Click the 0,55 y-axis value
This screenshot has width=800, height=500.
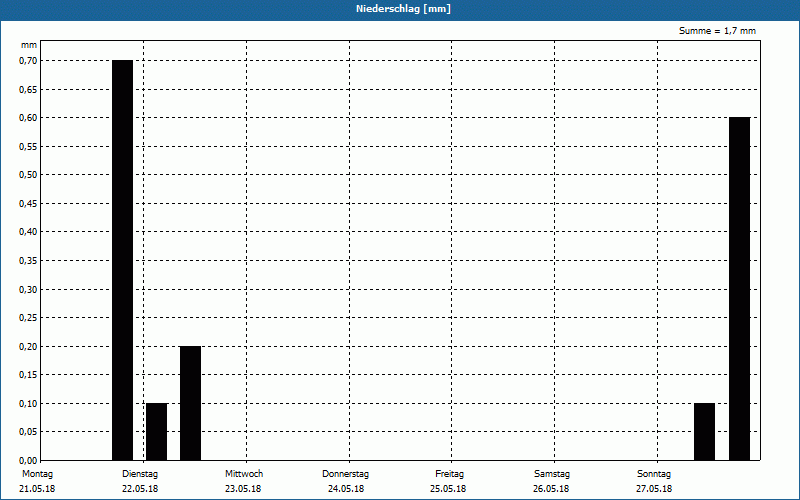click(28, 146)
